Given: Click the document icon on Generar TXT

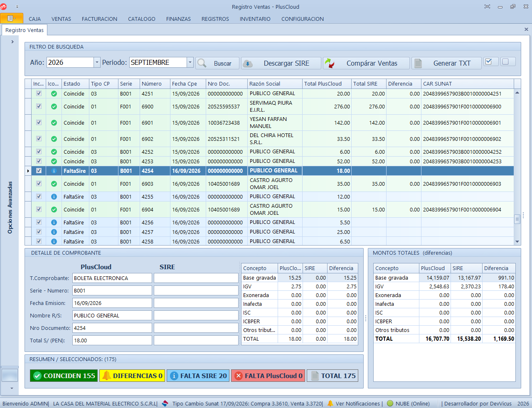Looking at the screenshot, I should (x=418, y=63).
